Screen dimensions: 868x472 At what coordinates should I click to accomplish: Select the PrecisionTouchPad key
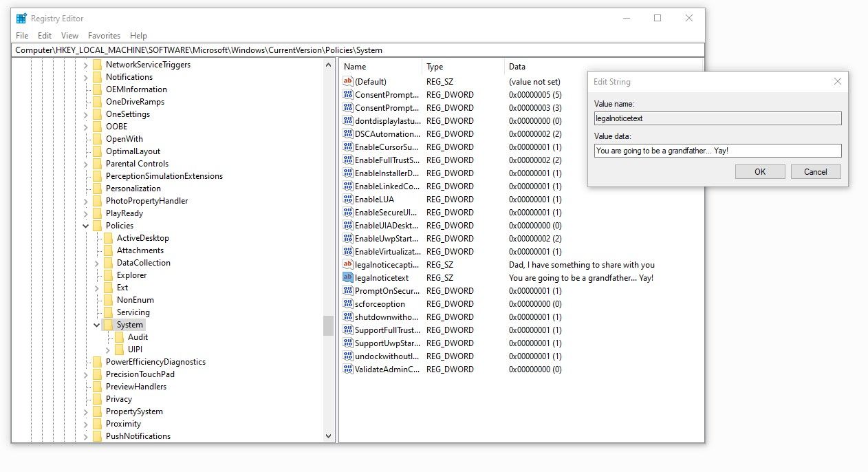pos(140,374)
